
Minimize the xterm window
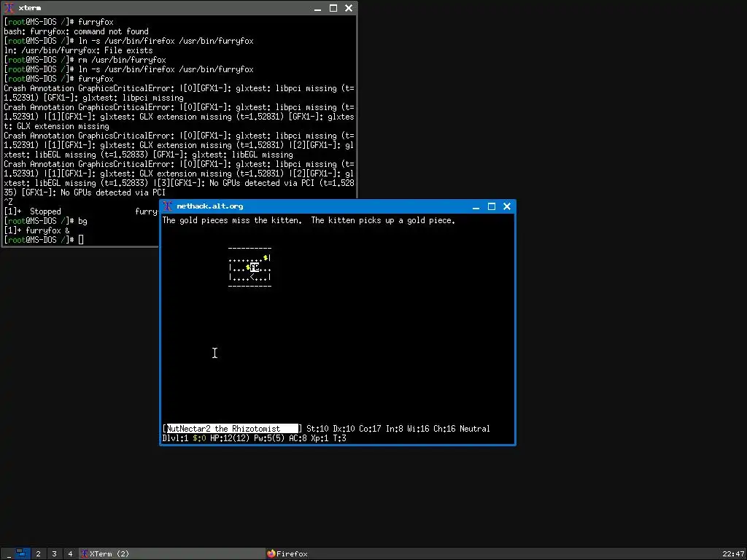point(318,8)
